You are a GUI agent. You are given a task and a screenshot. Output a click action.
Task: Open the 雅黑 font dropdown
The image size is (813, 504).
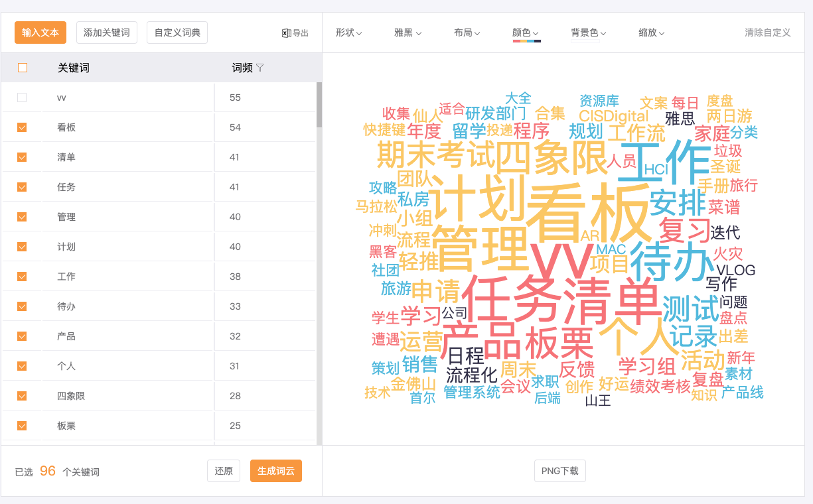point(407,32)
